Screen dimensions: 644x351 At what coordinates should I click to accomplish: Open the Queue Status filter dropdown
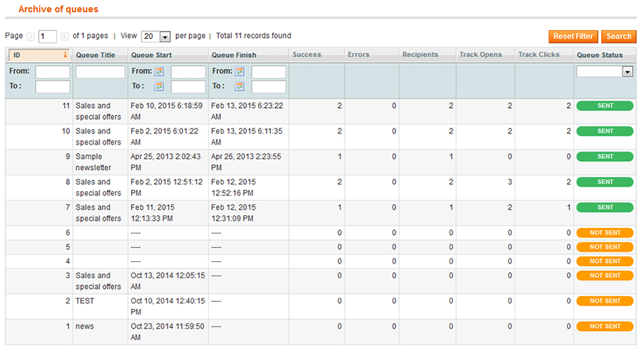point(604,71)
